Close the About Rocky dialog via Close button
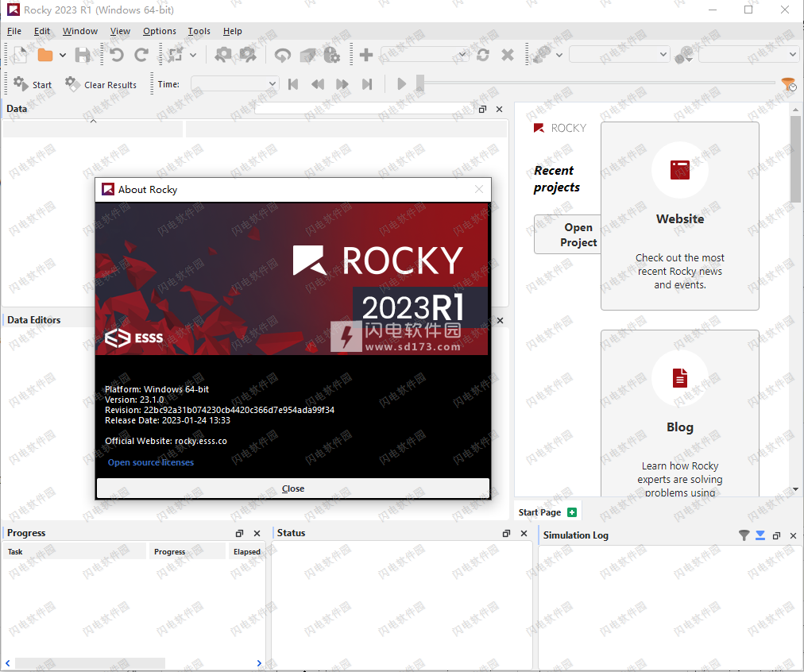The width and height of the screenshot is (804, 672). point(293,489)
